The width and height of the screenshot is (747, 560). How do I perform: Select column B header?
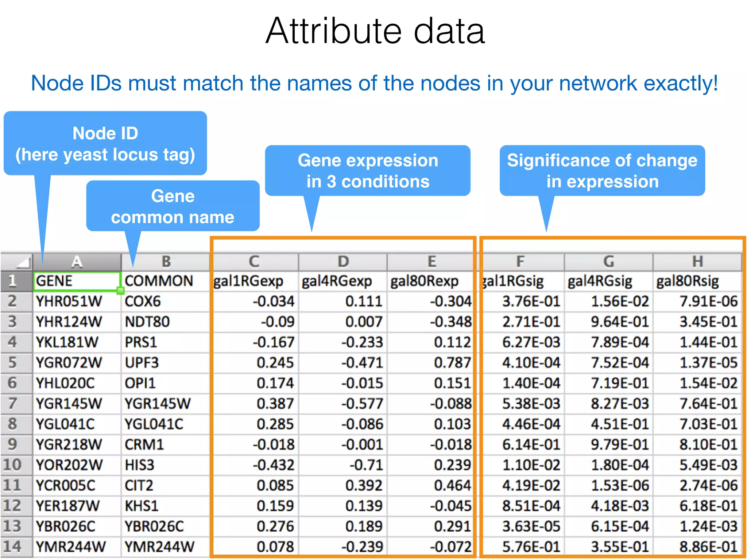(x=166, y=262)
